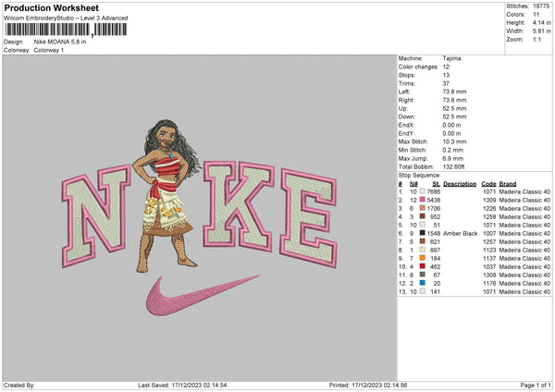Click the "N#" column header
Screen dimensions: 555x392
pos(413,184)
